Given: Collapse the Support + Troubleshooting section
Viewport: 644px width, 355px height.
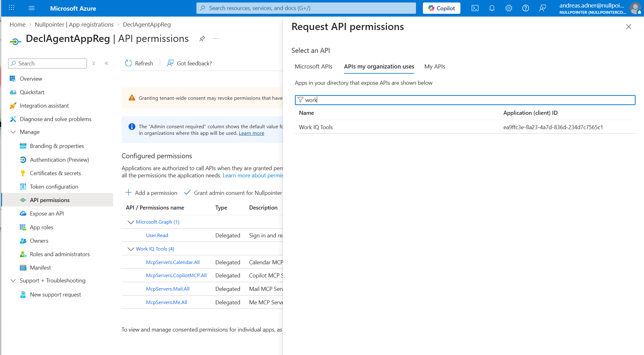Looking at the screenshot, I should pos(13,281).
